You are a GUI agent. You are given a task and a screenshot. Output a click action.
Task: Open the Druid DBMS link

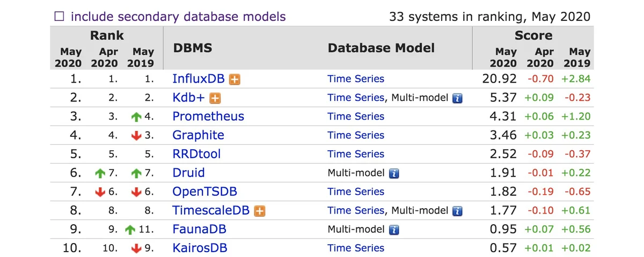188,173
